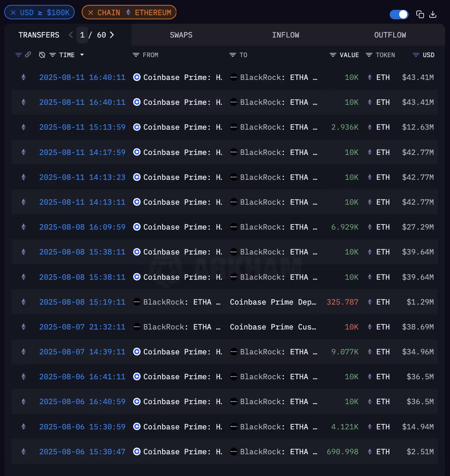Click Coinbase logo icon in 15:30:47 row

coord(137,451)
